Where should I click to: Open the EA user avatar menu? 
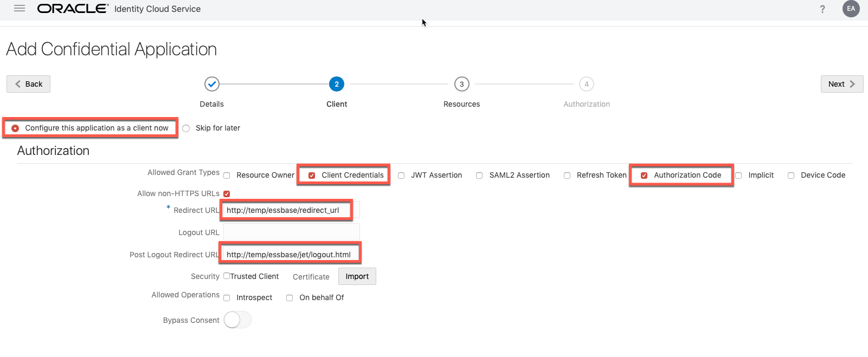coord(851,9)
